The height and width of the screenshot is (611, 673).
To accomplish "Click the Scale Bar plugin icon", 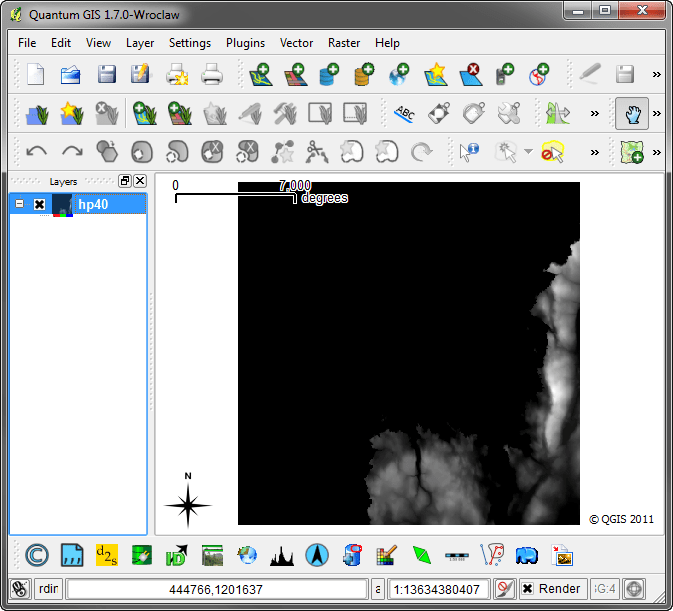I will pos(457,557).
